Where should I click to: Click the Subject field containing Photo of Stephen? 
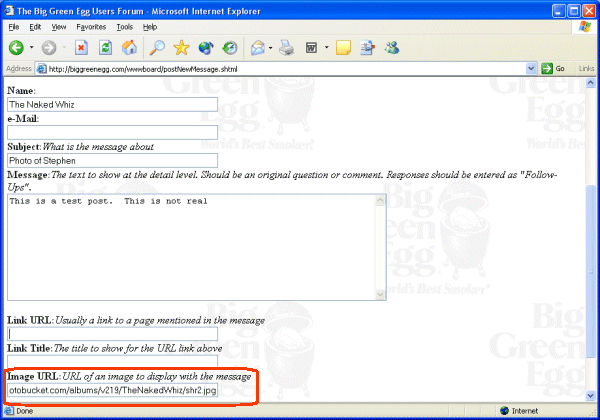click(x=112, y=161)
